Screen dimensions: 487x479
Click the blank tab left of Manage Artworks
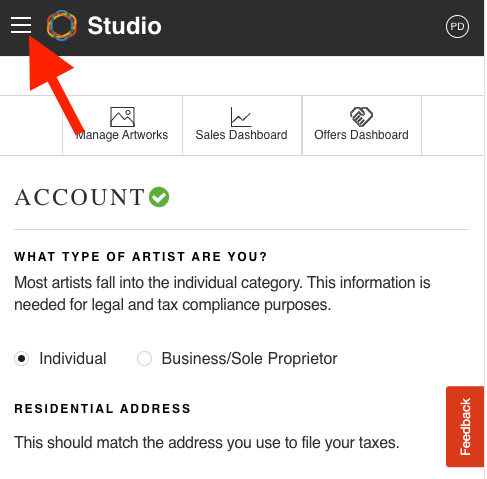(31, 125)
